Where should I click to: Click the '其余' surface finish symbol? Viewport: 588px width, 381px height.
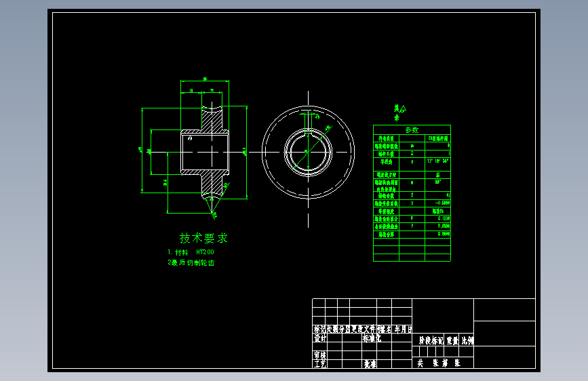coord(399,113)
